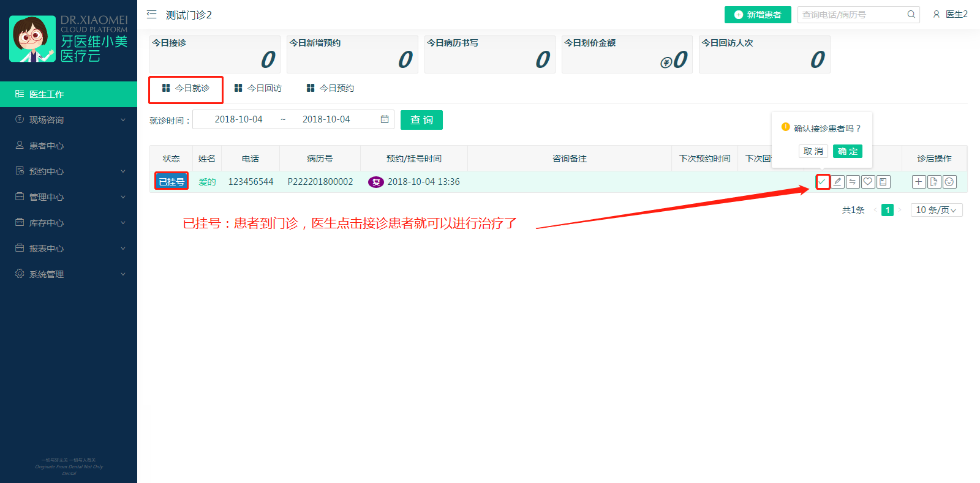Click the heart icon in patient row

click(x=868, y=182)
